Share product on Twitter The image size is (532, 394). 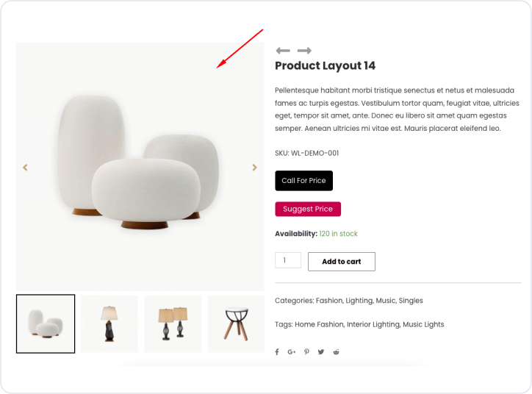pyautogui.click(x=321, y=352)
